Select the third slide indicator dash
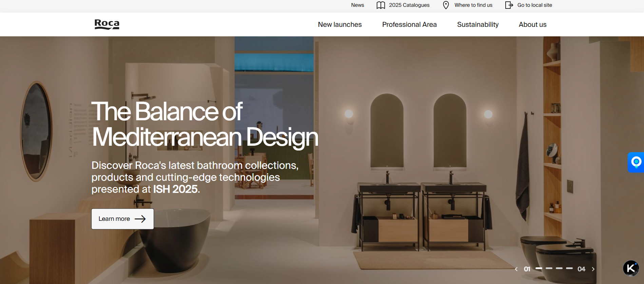644x284 pixels. 559,268
